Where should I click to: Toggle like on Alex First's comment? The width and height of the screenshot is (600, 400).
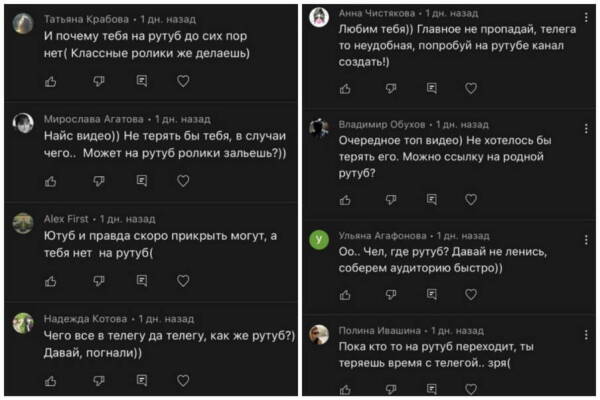(x=51, y=281)
